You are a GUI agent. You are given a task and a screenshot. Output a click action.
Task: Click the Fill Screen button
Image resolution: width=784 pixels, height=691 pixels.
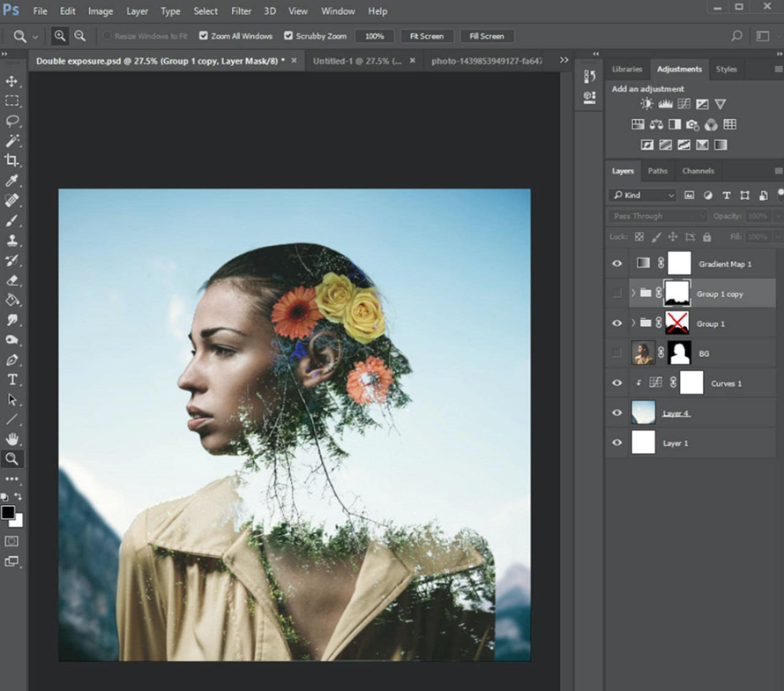(486, 36)
